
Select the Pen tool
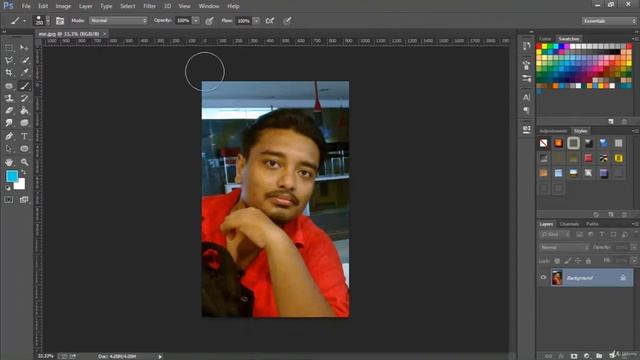point(9,136)
